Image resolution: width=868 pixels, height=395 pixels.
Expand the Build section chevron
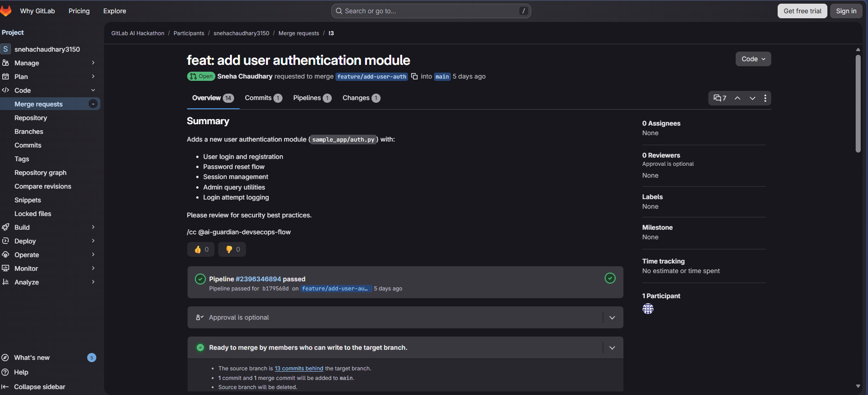pyautogui.click(x=93, y=227)
